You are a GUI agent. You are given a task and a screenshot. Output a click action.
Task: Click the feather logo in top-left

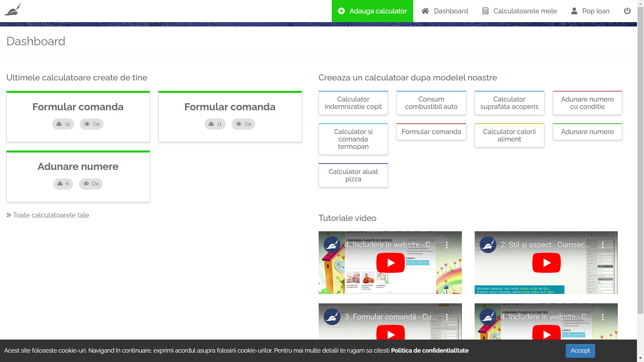tap(13, 10)
